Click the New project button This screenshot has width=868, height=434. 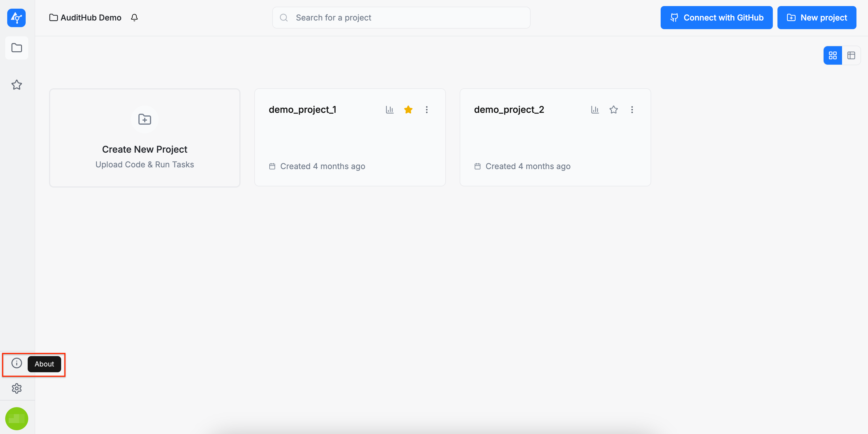[816, 18]
